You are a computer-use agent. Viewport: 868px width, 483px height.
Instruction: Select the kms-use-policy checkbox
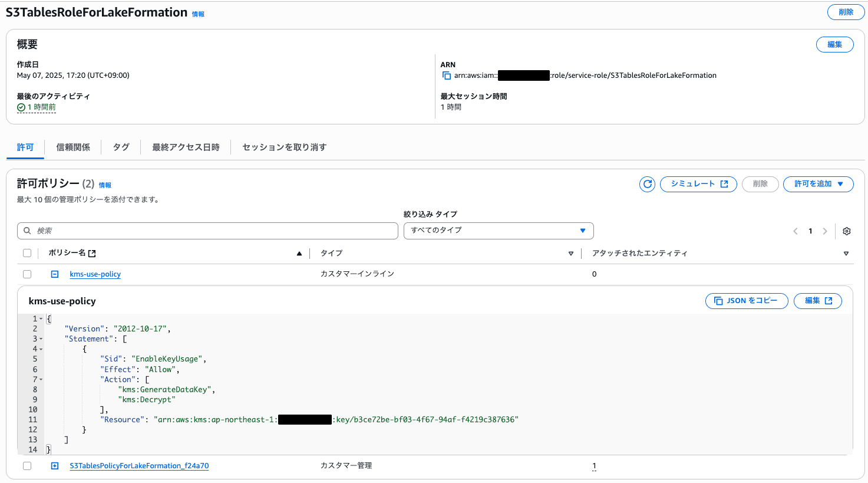27,274
